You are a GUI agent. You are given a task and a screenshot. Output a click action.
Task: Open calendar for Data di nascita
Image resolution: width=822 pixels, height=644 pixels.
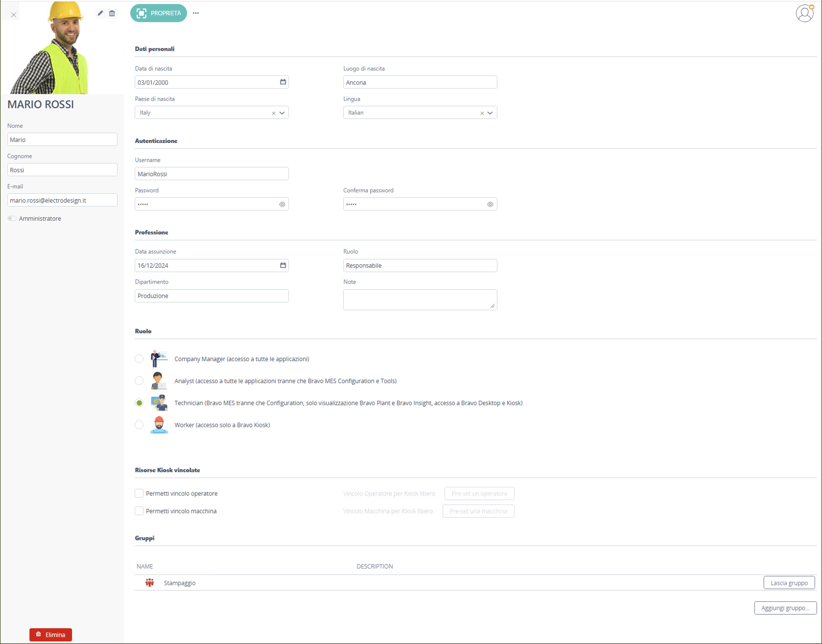coord(283,82)
